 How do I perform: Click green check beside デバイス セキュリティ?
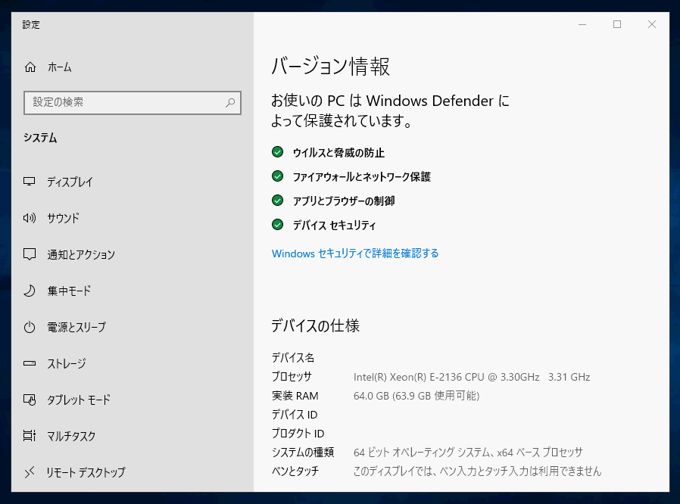pyautogui.click(x=278, y=225)
